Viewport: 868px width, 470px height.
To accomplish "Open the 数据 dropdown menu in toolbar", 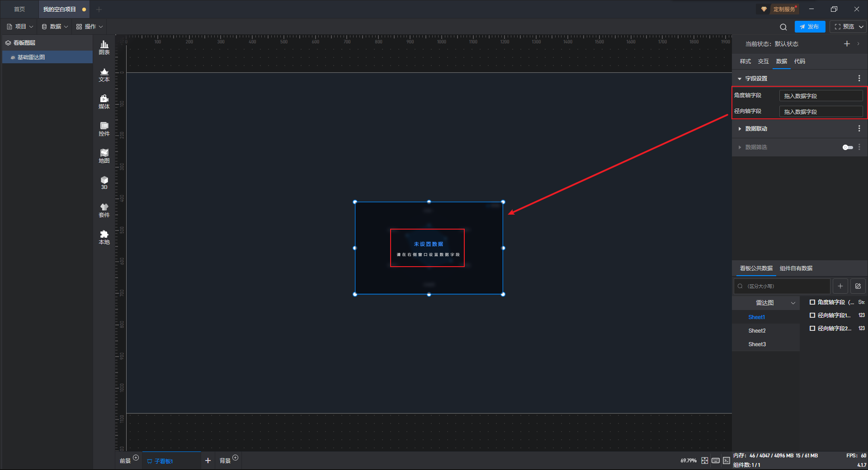I will click(x=55, y=27).
